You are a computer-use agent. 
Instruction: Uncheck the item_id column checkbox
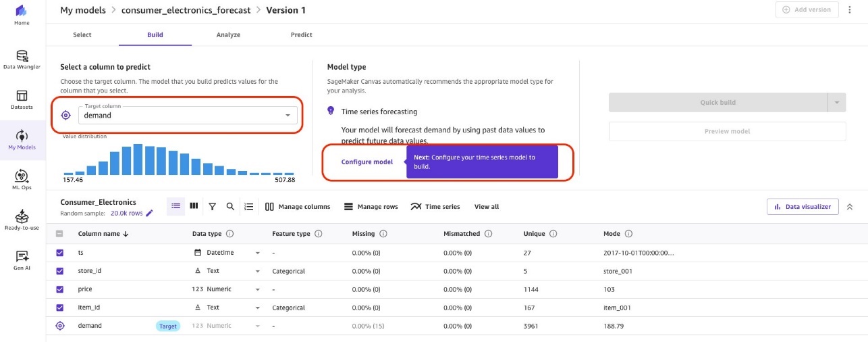(x=59, y=308)
